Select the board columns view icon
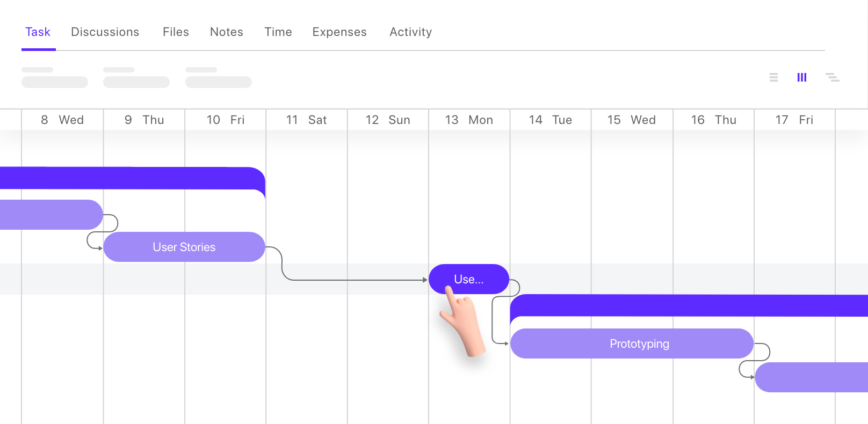The height and width of the screenshot is (424, 868). 802,77
